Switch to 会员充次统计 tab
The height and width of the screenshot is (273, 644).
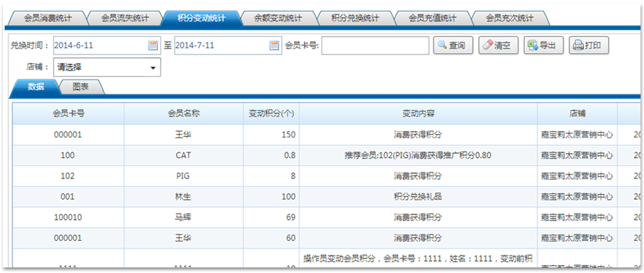tap(510, 18)
